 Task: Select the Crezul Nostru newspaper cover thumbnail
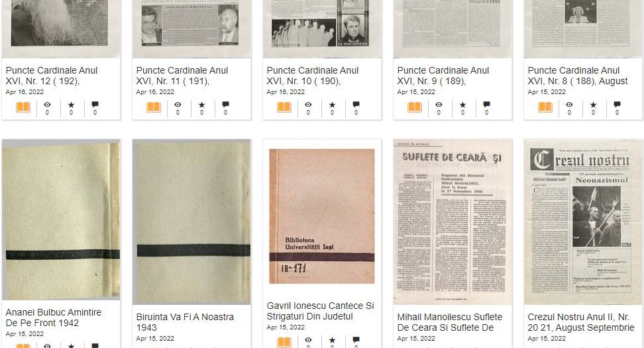[x=583, y=222]
